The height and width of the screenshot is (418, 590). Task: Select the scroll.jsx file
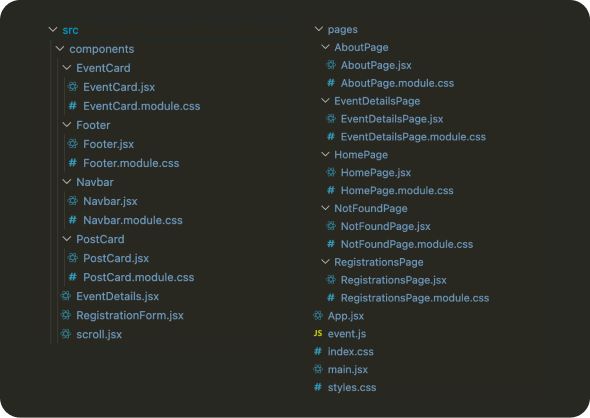(x=99, y=334)
